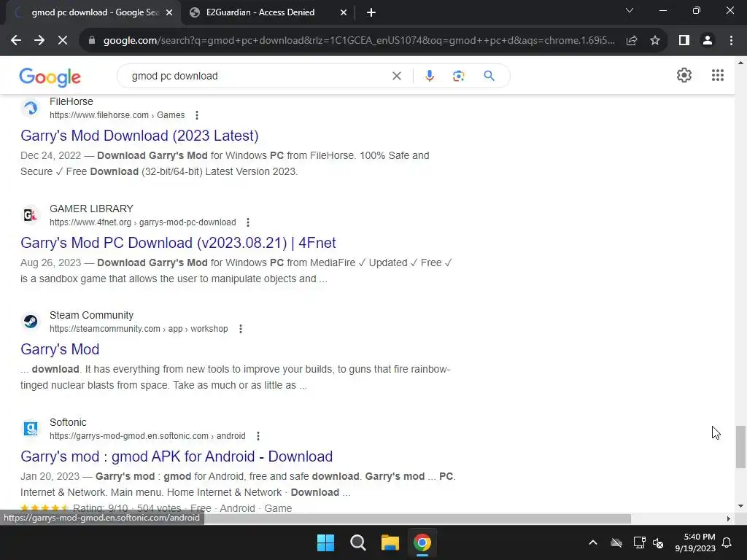Open gmod APK for Android link

pyautogui.click(x=177, y=456)
